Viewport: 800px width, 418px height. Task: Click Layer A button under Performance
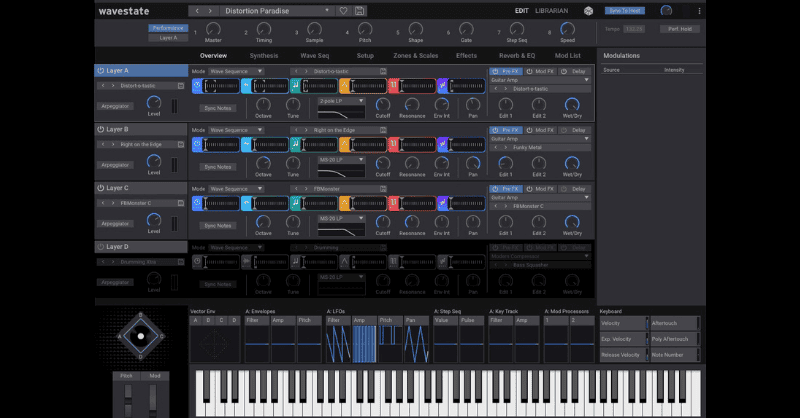pyautogui.click(x=168, y=38)
